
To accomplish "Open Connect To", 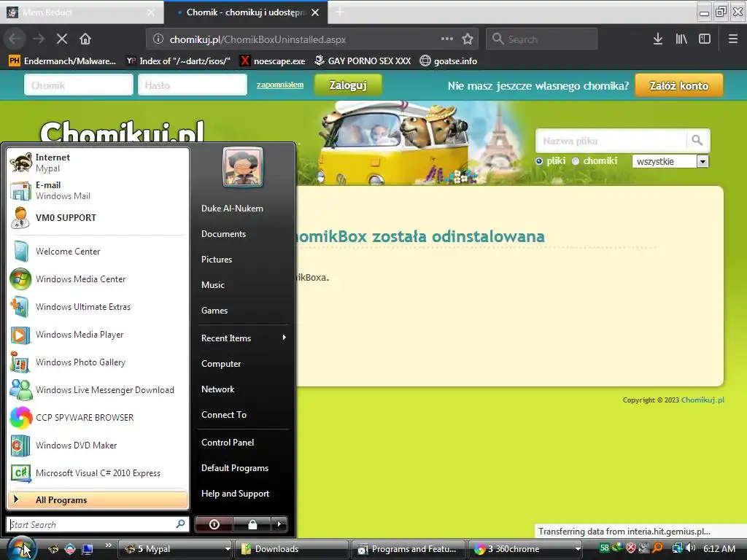I will point(224,415).
